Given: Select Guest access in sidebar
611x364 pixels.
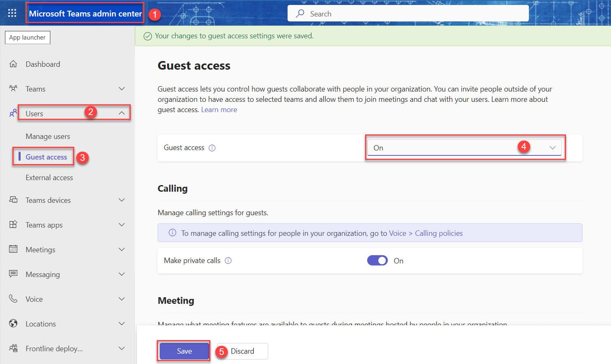Looking at the screenshot, I should 46,157.
